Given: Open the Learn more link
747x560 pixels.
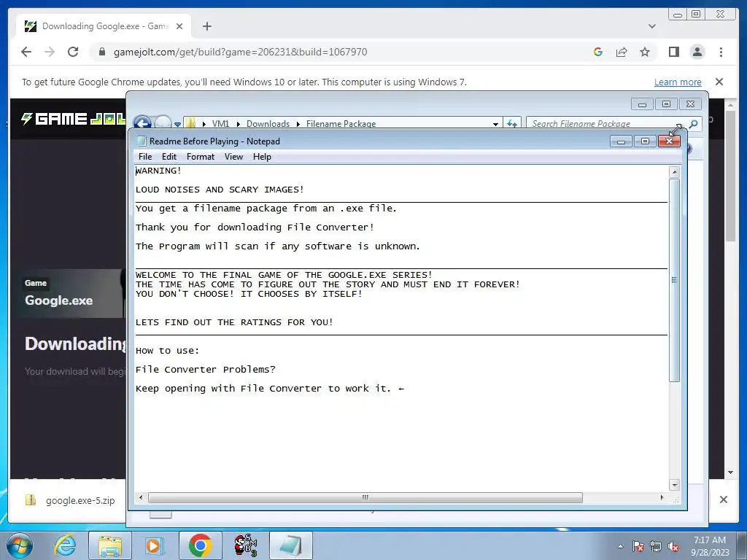Looking at the screenshot, I should click(x=678, y=82).
